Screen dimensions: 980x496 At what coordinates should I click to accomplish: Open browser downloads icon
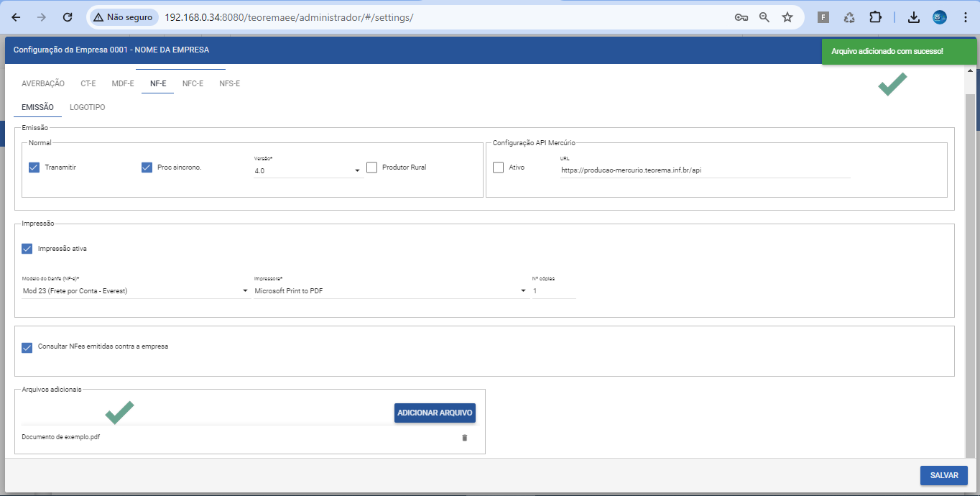(x=914, y=17)
